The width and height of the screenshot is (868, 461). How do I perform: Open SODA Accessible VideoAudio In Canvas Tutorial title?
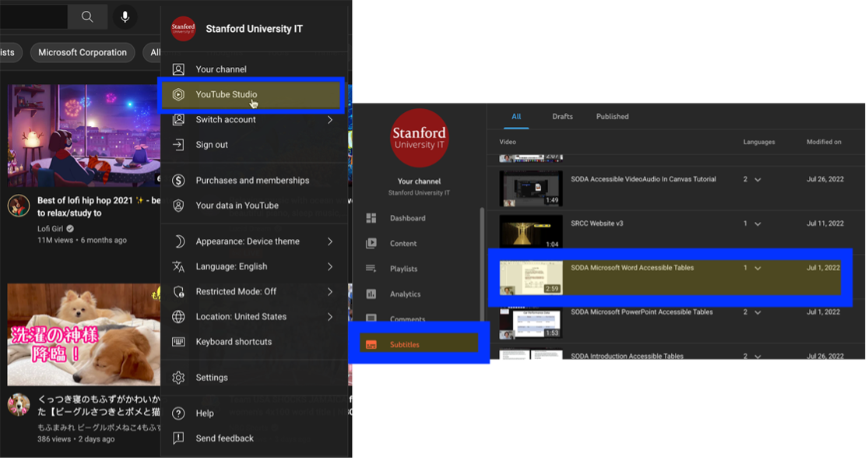643,179
